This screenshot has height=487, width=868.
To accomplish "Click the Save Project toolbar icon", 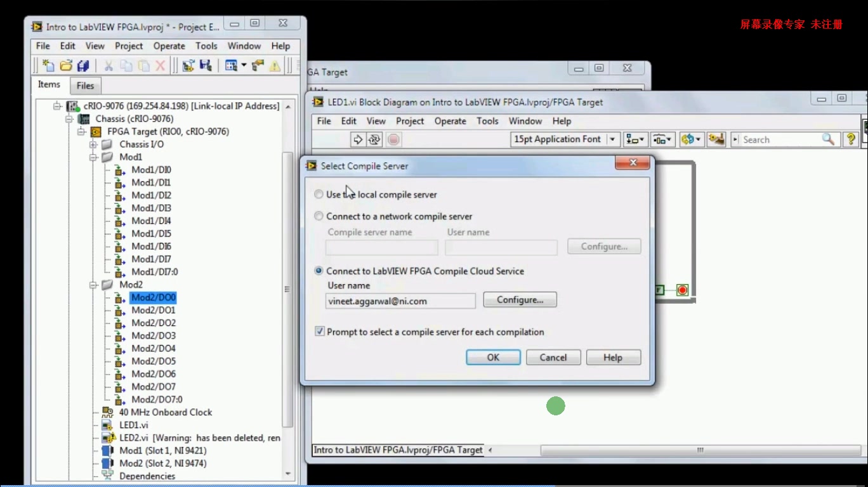I will (x=205, y=65).
